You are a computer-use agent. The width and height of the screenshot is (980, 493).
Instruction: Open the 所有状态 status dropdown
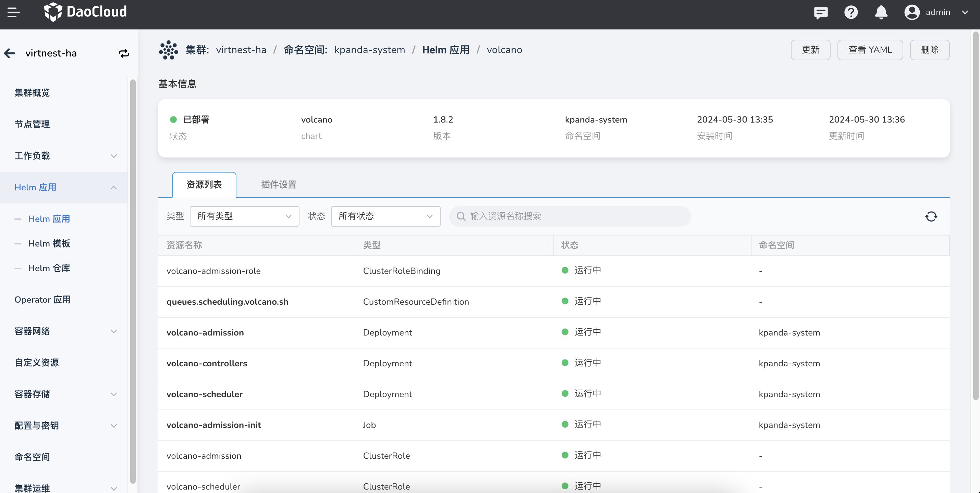tap(385, 216)
